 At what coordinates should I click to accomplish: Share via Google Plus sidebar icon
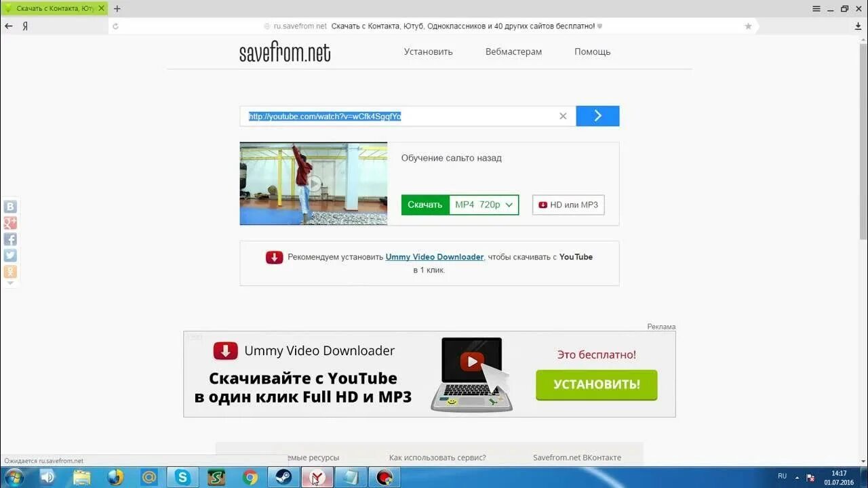(x=10, y=223)
